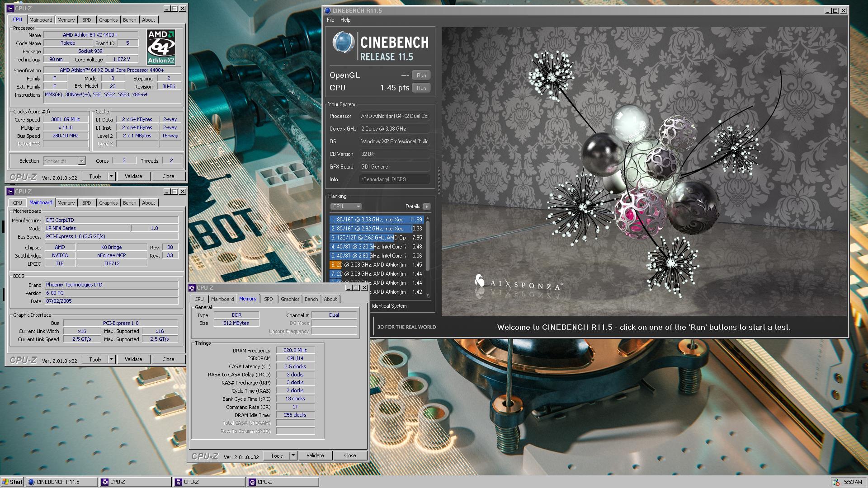Click the Command Rate value 1T
The image size is (868, 488).
(295, 407)
